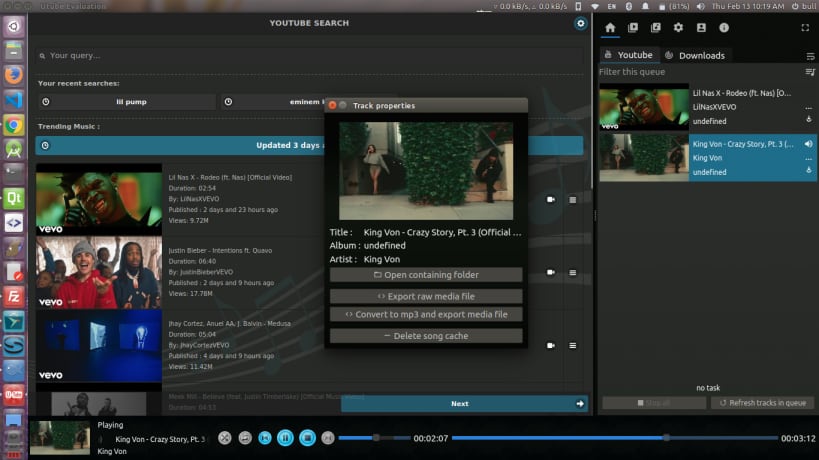Click Open containing folder button

point(426,275)
